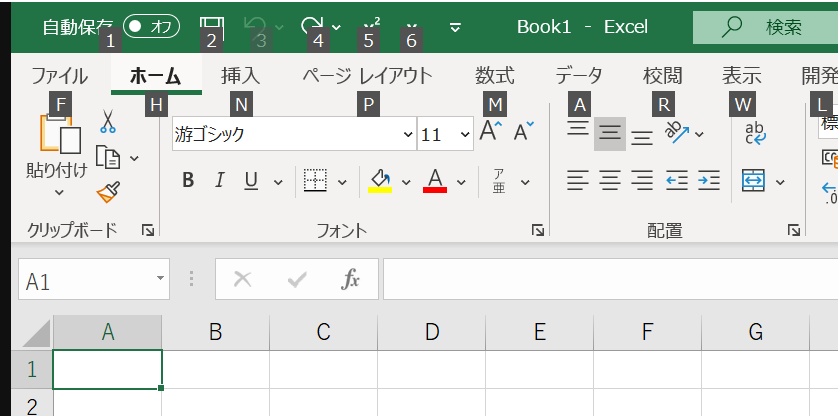Switch to the 挿入 tab
Viewport: 838px width, 416px height.
(x=240, y=76)
